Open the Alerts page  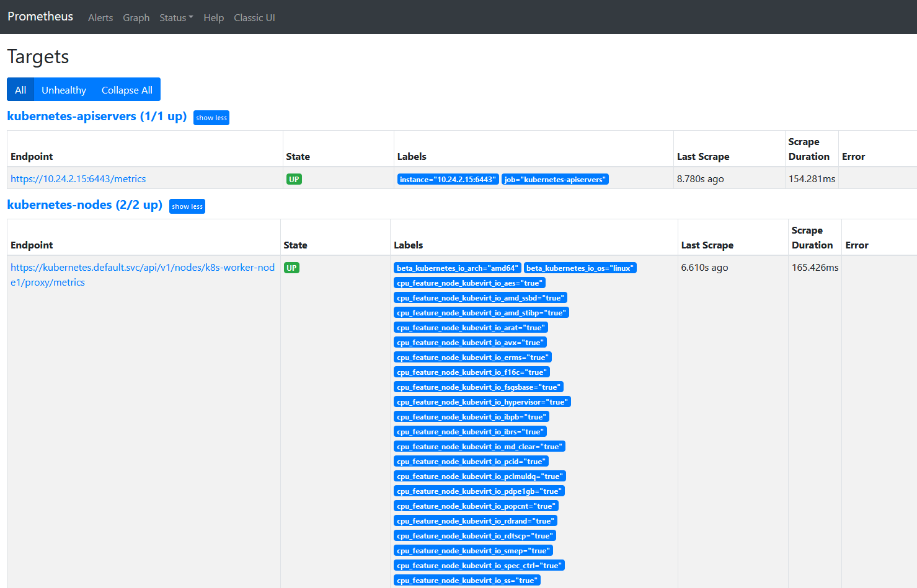[100, 17]
